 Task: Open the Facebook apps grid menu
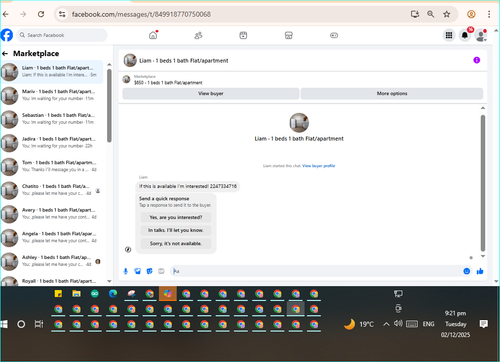point(449,35)
